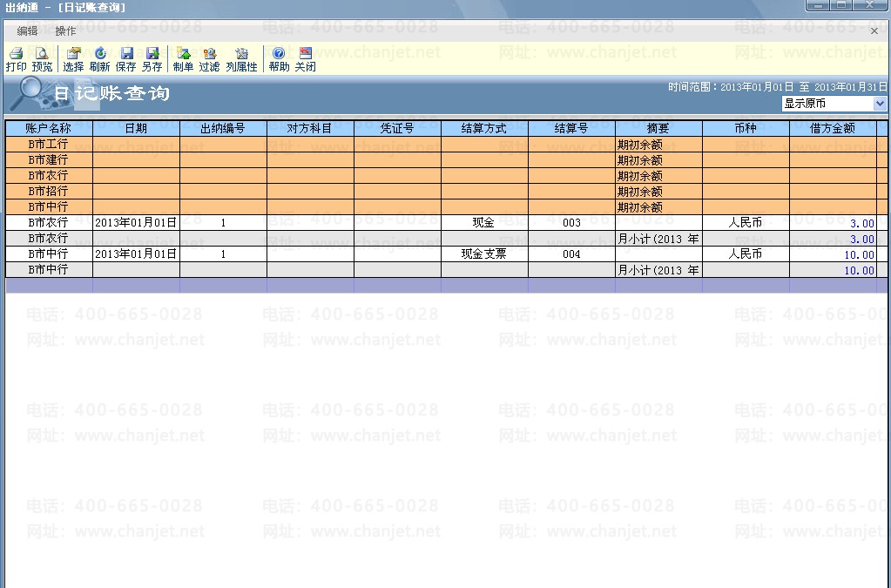Click the 保存 save icon
The height and width of the screenshot is (588, 891).
coord(125,59)
